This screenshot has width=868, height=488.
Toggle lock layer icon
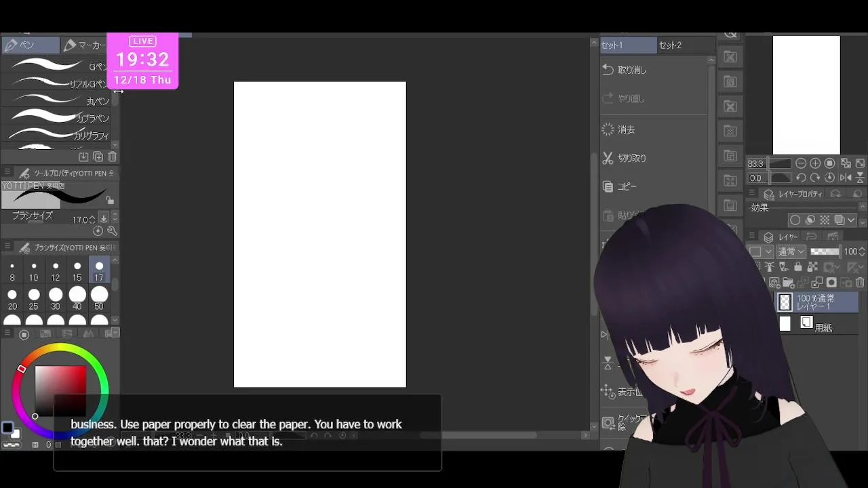pyautogui.click(x=797, y=267)
